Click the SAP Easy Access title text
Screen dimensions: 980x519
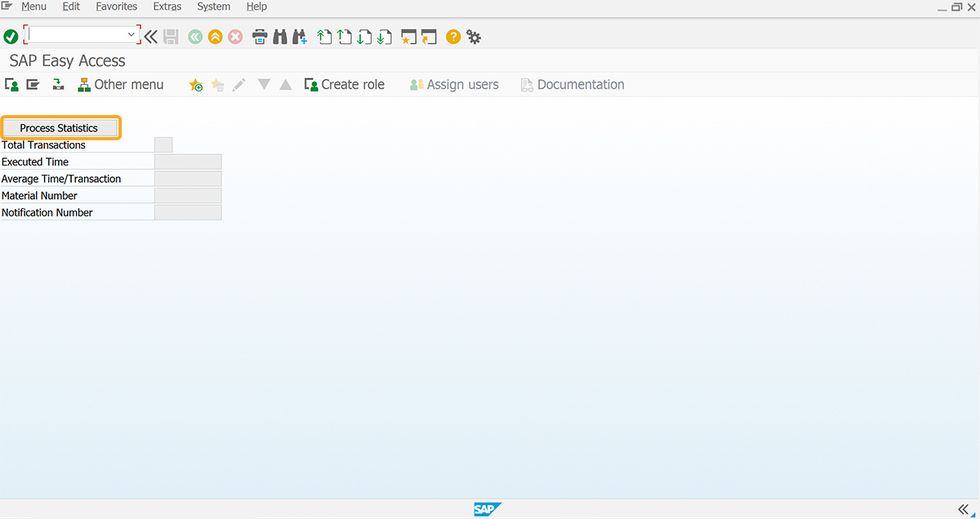(x=68, y=60)
